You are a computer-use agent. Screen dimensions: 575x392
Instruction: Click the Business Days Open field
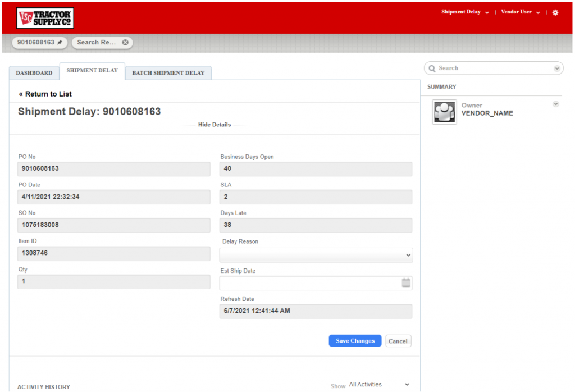coord(316,169)
